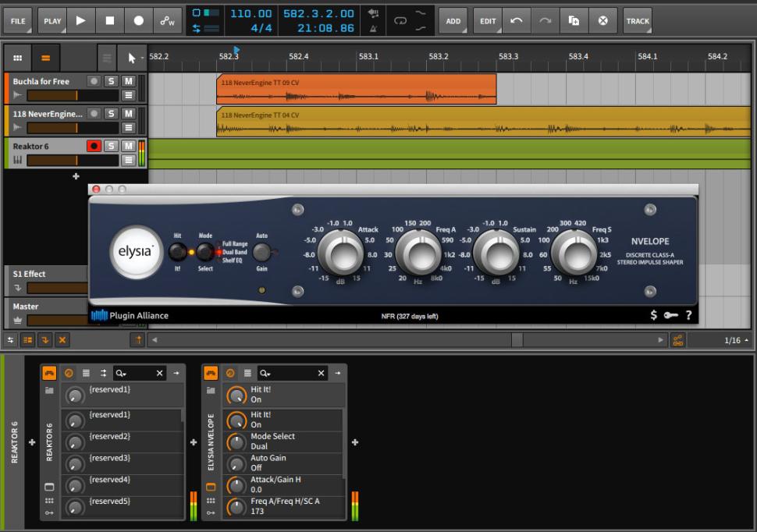
Task: Open the FILE menu
Action: click(x=17, y=21)
